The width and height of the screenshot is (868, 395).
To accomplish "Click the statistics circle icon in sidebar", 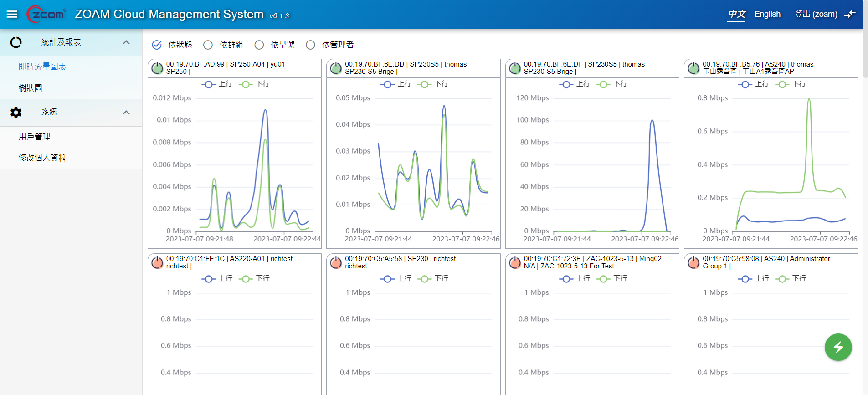I will point(16,42).
